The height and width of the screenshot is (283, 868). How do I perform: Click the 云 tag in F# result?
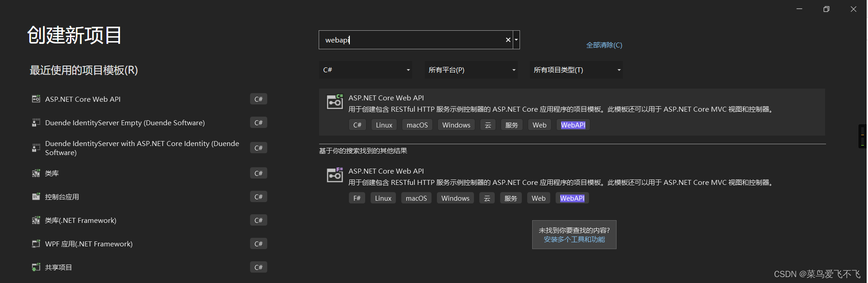[x=487, y=198]
